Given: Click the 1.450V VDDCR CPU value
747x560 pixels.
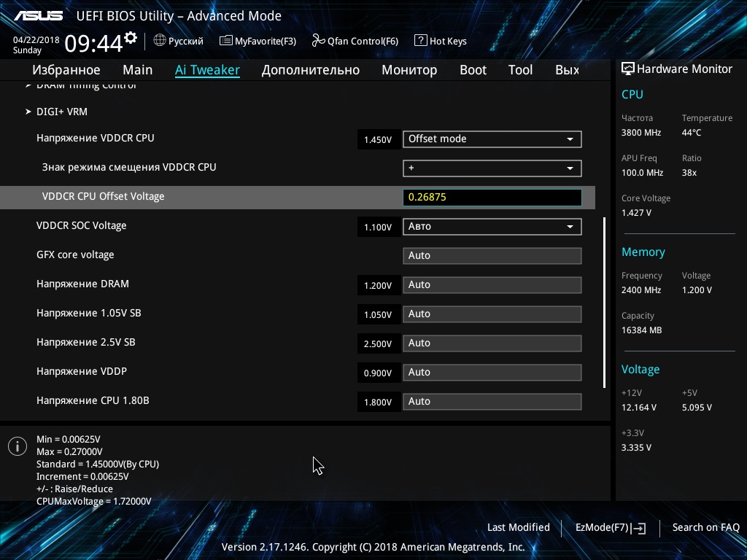Looking at the screenshot, I should coord(378,139).
